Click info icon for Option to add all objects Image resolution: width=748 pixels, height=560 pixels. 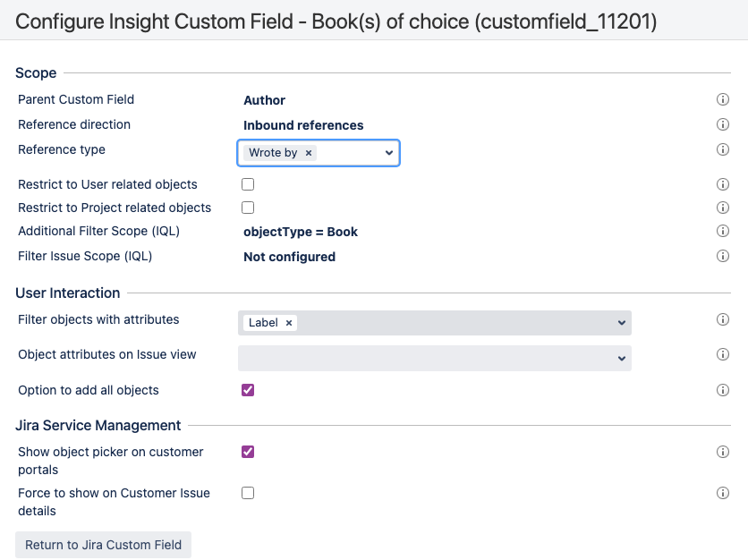point(723,390)
